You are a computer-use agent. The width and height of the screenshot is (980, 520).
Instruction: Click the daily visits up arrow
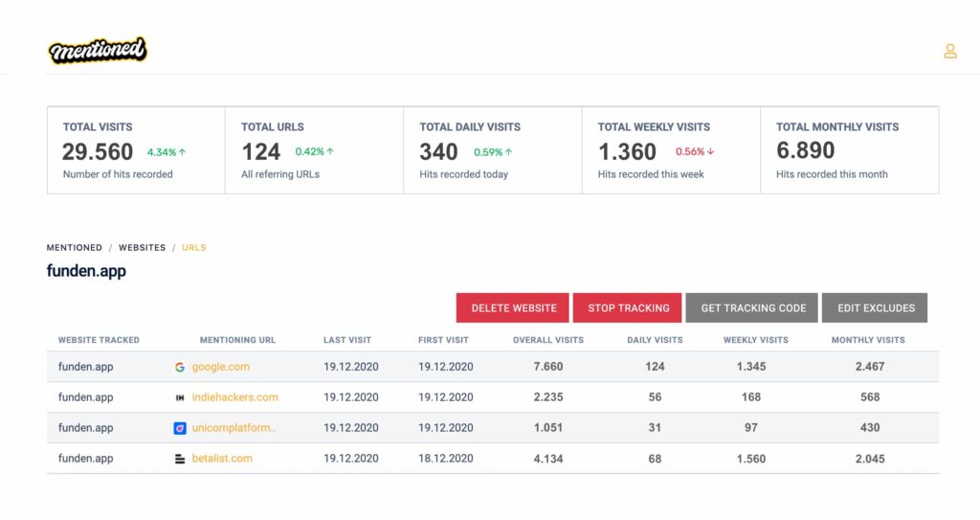(509, 152)
